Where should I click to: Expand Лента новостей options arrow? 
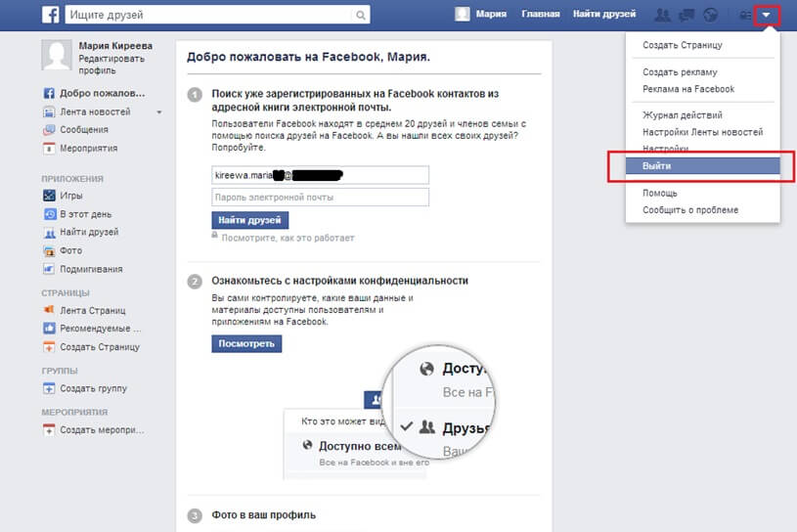[x=159, y=111]
